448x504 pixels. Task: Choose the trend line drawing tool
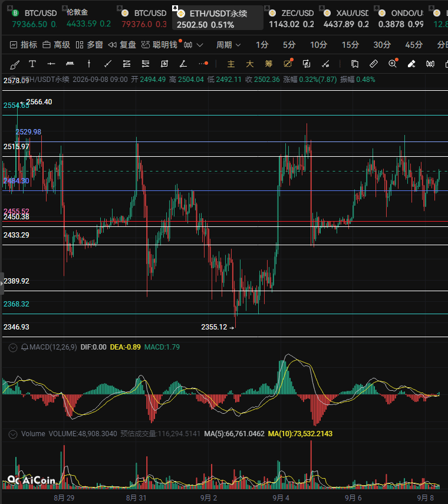tap(108, 64)
